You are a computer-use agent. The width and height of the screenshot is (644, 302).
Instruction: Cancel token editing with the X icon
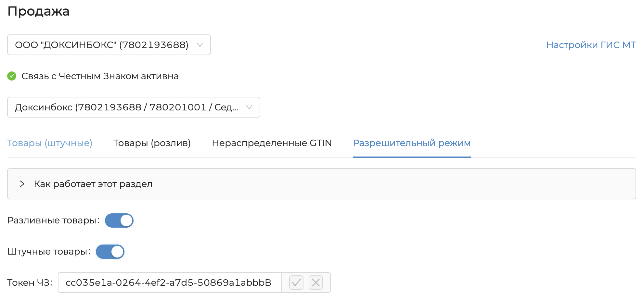pos(316,283)
